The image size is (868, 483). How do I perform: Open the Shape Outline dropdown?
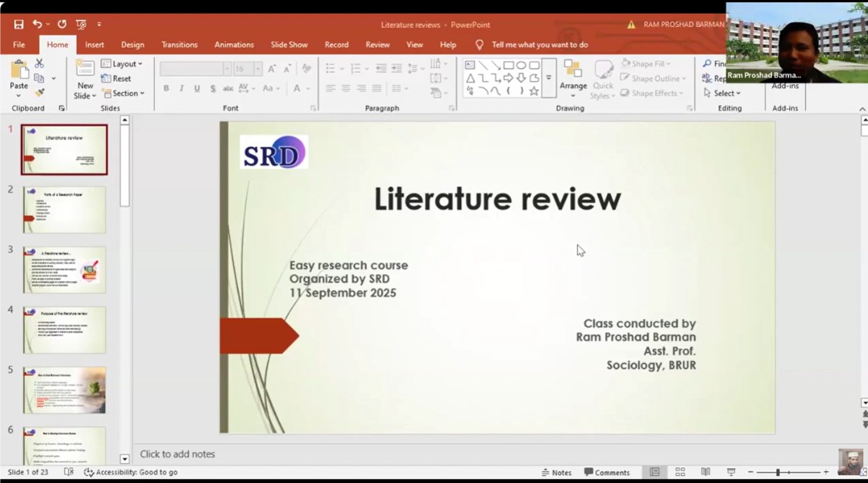click(x=653, y=78)
